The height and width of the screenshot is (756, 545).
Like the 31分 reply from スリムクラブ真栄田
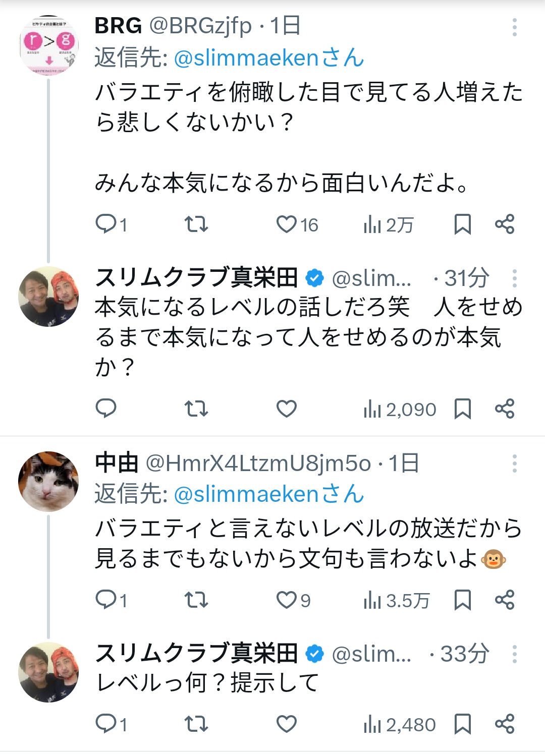tap(287, 409)
